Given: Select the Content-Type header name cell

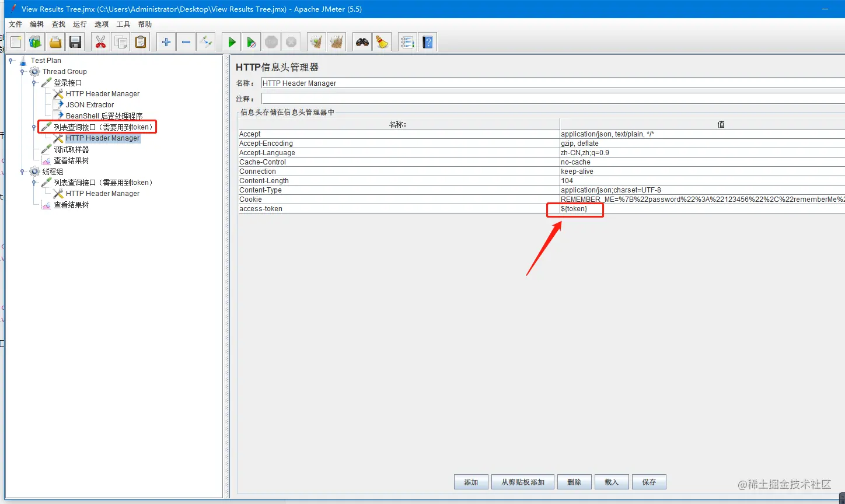Looking at the screenshot, I should pos(399,190).
